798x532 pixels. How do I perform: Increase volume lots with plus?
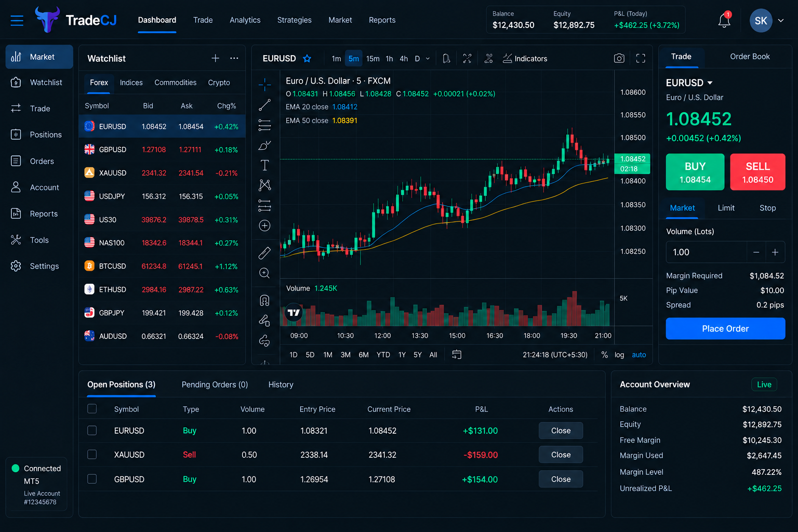click(775, 252)
